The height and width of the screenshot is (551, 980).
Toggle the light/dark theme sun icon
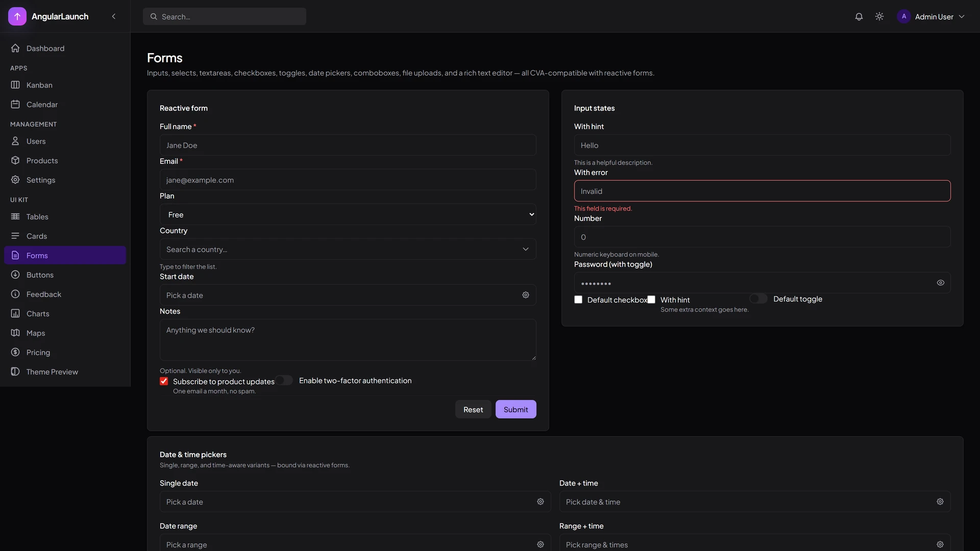click(879, 16)
